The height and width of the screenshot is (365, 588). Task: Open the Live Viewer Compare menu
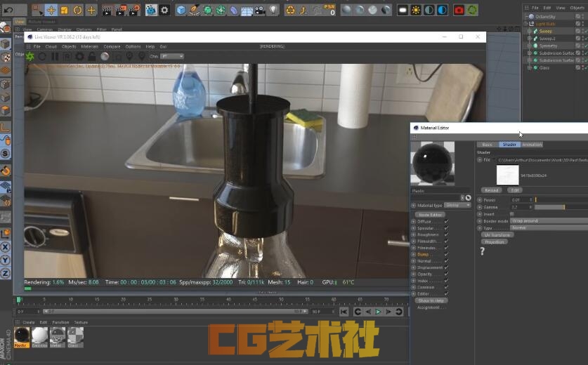[x=112, y=46]
